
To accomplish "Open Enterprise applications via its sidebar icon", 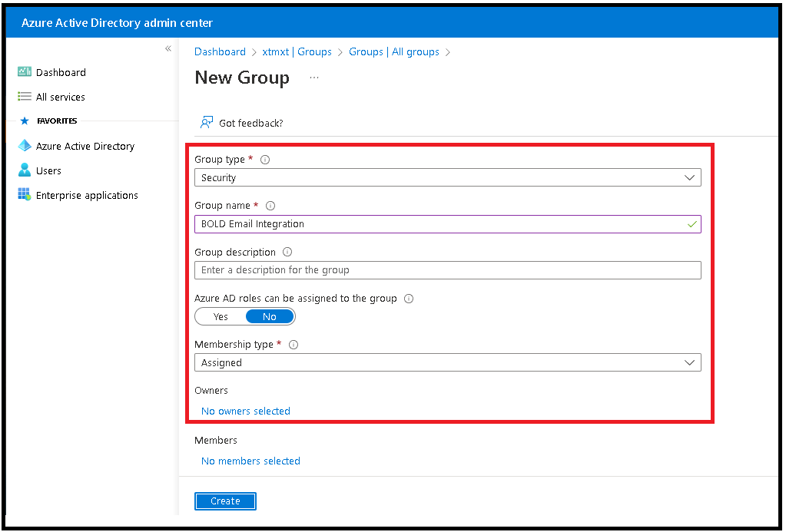I will pos(24,195).
